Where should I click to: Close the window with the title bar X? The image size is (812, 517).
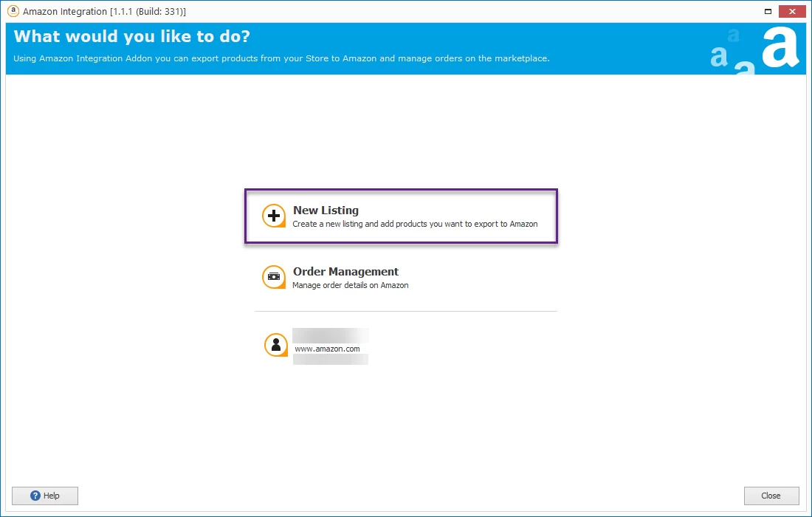tap(792, 11)
